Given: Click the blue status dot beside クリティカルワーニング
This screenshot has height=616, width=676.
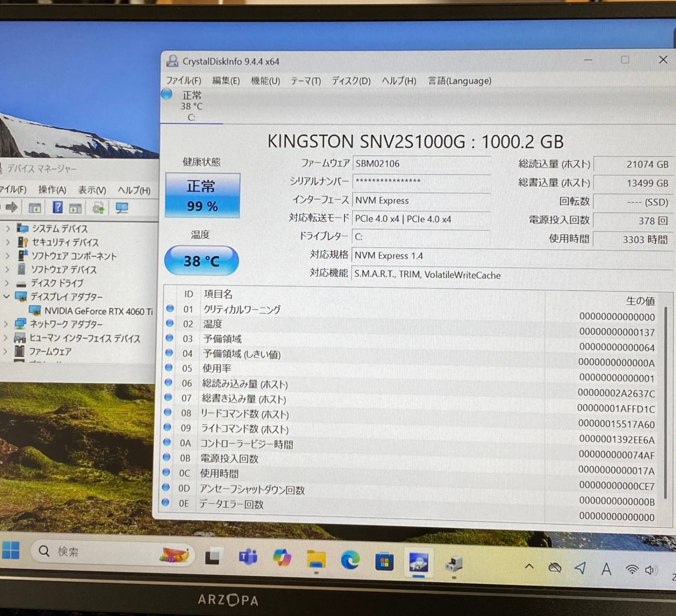Looking at the screenshot, I should (169, 308).
